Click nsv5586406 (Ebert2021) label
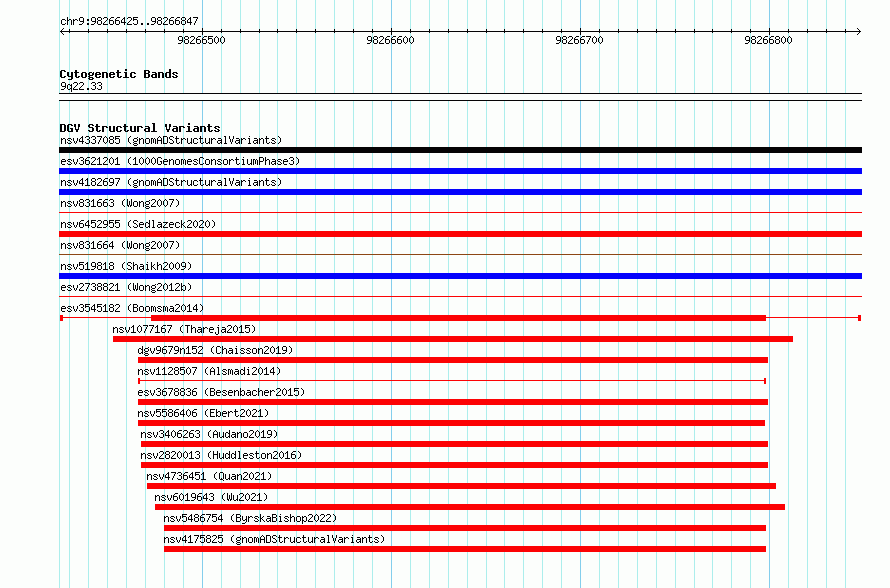 [x=203, y=413]
